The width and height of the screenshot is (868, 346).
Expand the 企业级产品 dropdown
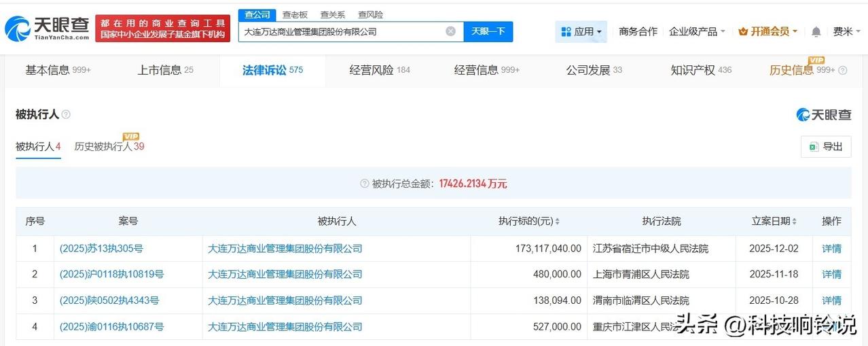coord(698,31)
